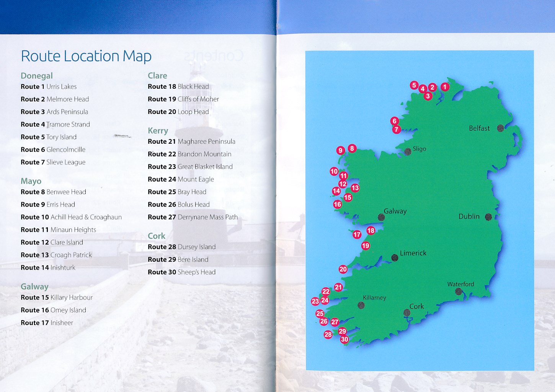This screenshot has width=555, height=392.
Task: Select route marker 30 on the map
Action: coord(344,339)
